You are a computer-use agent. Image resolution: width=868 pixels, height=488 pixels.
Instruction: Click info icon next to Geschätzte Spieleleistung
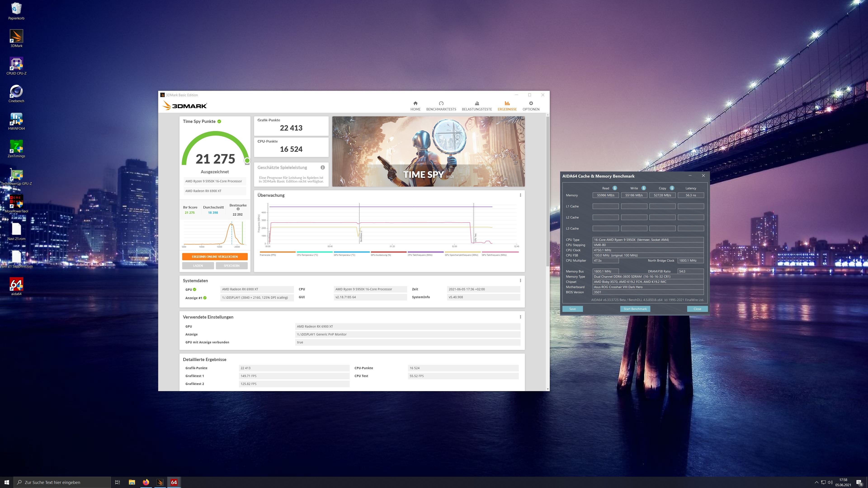tap(323, 167)
